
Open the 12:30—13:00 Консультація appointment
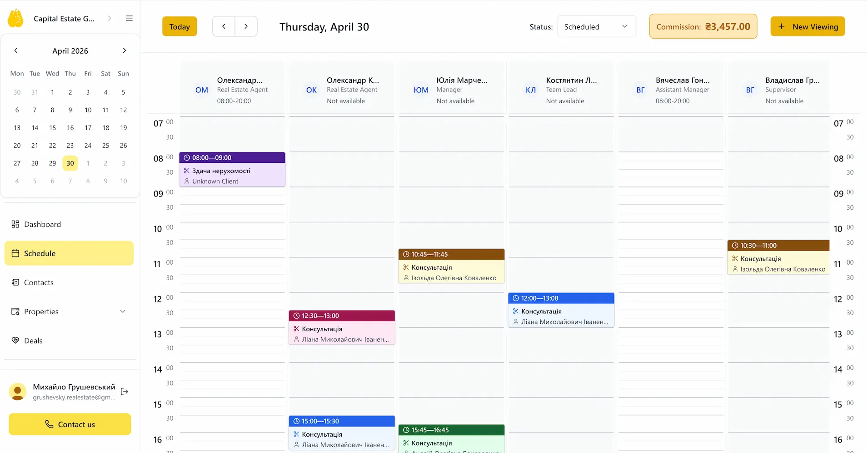[x=342, y=327]
